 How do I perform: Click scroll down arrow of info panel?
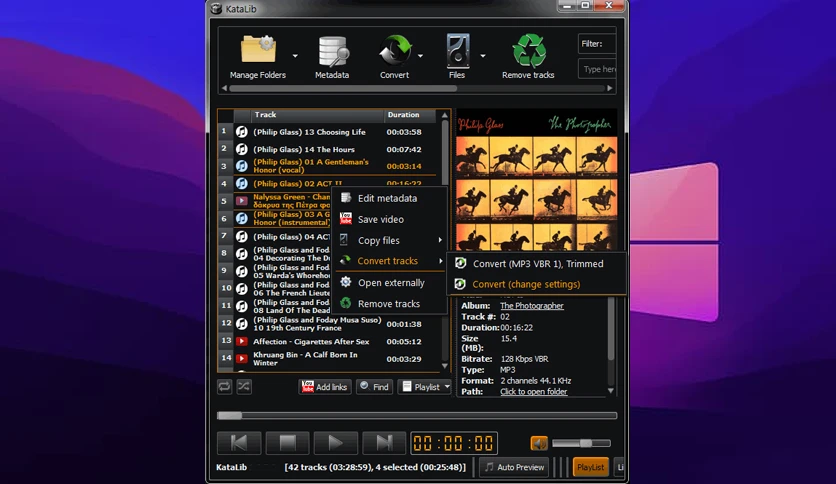pyautogui.click(x=611, y=391)
